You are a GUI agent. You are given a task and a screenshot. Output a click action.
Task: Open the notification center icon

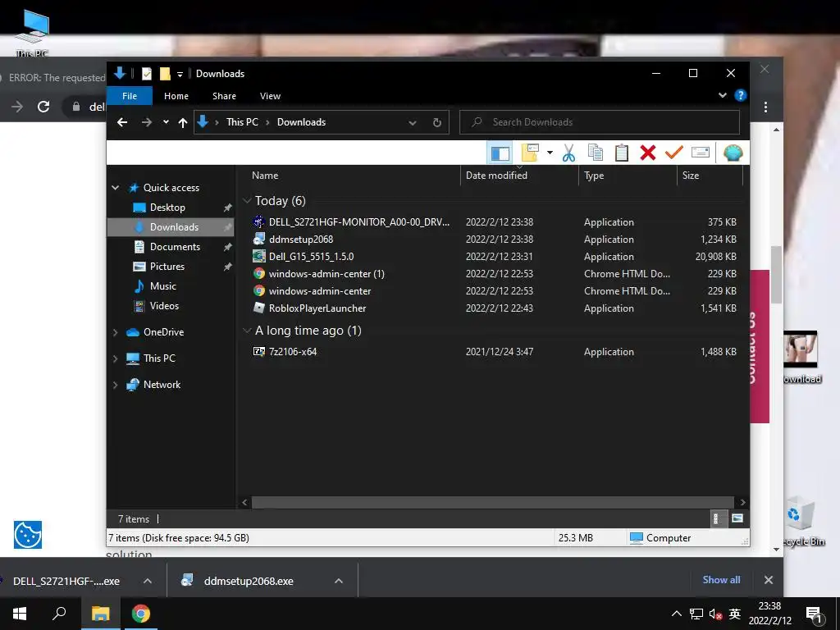click(814, 614)
